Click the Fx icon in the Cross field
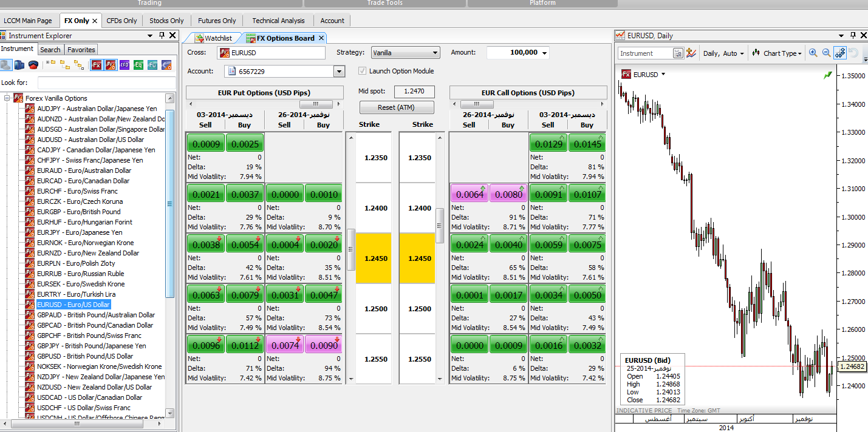Viewport: 868px width, 432px height. (x=225, y=53)
